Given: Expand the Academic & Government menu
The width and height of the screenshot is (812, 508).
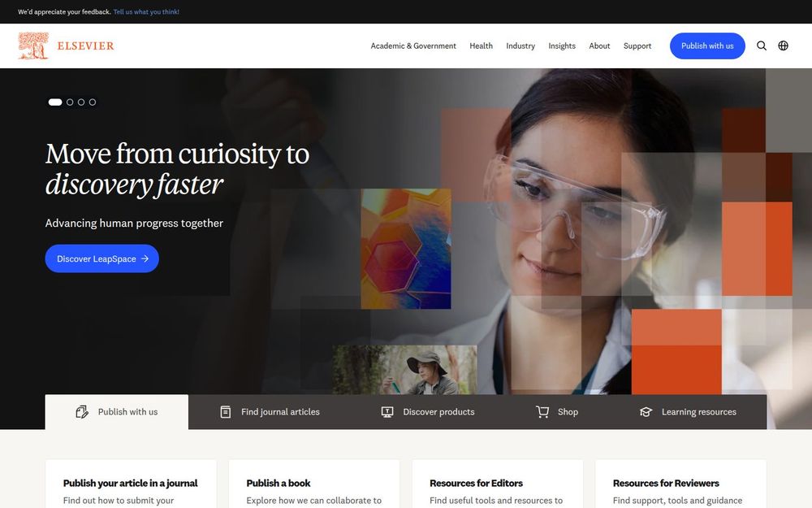Looking at the screenshot, I should (413, 46).
